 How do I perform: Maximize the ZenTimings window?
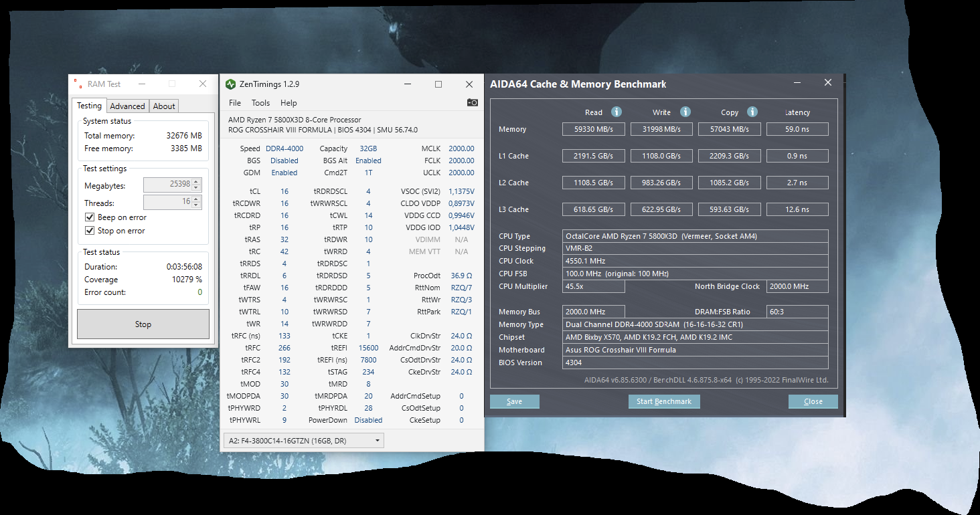pyautogui.click(x=438, y=84)
